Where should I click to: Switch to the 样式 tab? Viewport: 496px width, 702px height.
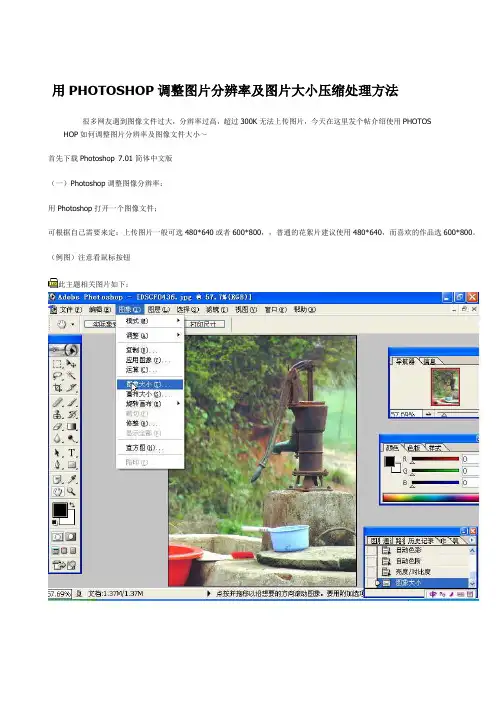(435, 447)
